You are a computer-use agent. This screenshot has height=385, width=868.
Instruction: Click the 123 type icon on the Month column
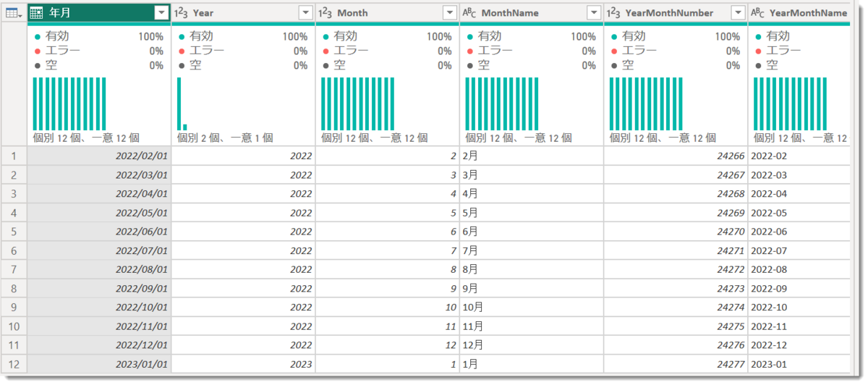tap(325, 13)
